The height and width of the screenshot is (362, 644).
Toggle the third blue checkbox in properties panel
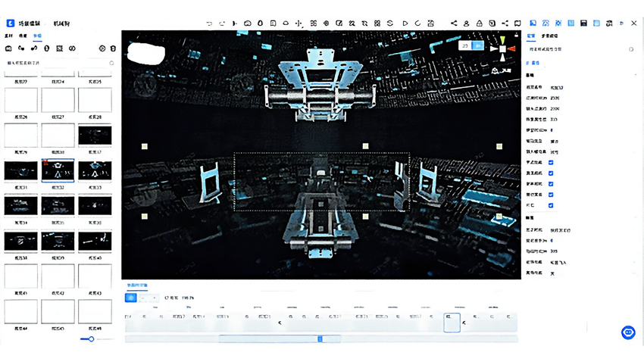(551, 184)
